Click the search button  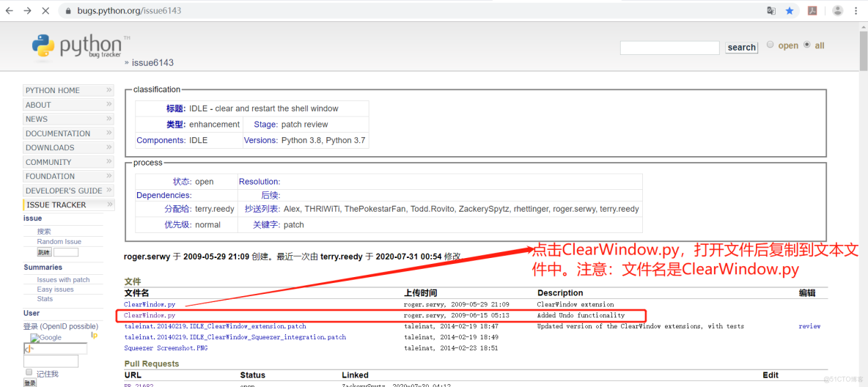[741, 48]
